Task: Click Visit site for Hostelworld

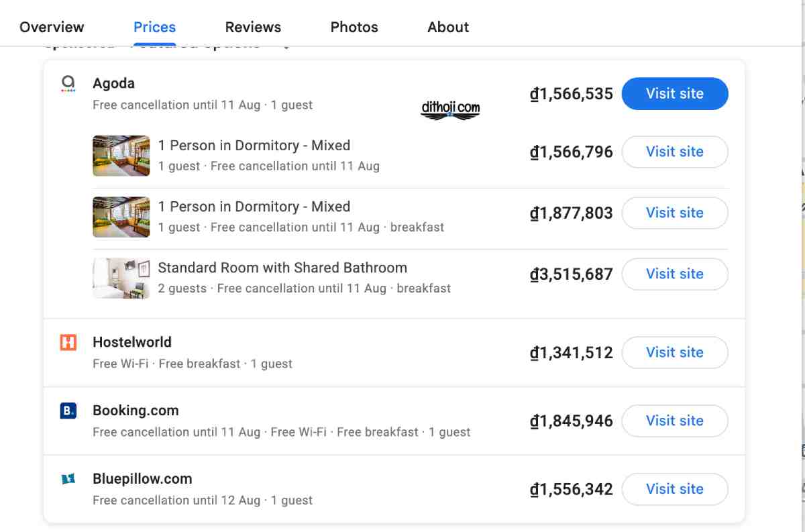Action: [675, 352]
